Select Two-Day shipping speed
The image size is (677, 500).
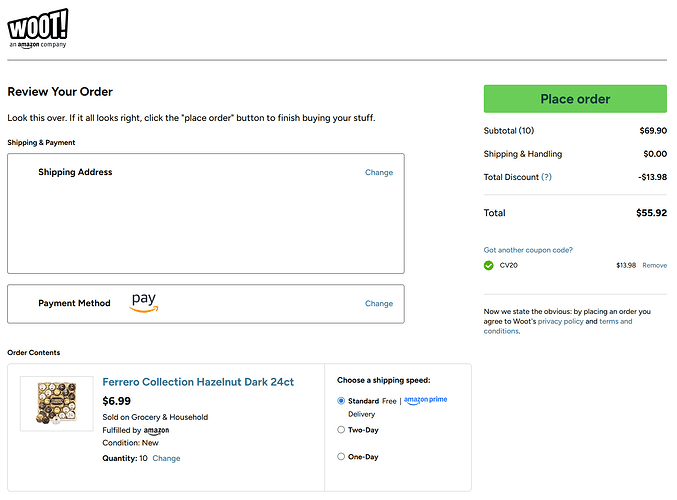341,430
